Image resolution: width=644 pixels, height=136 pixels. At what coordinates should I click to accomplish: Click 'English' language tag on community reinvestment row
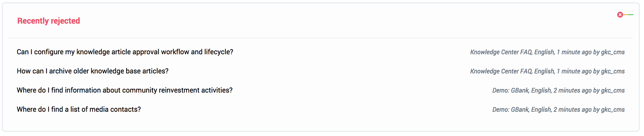tap(541, 90)
